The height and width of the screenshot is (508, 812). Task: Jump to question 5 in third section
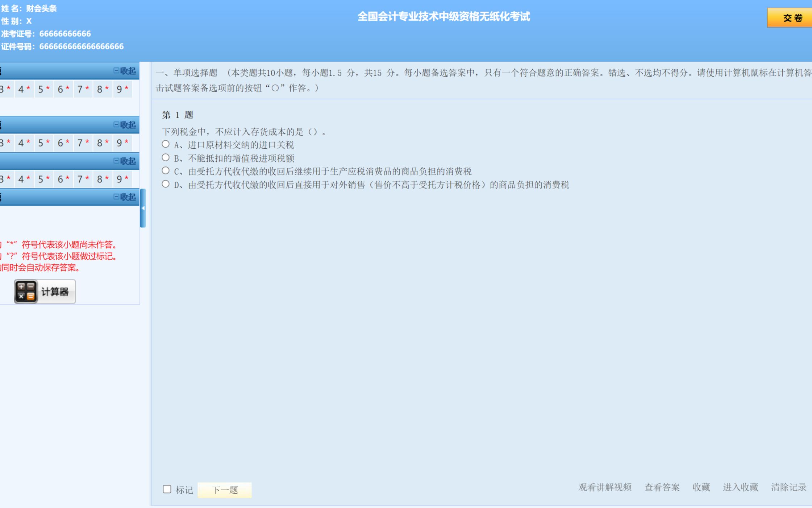tap(44, 179)
